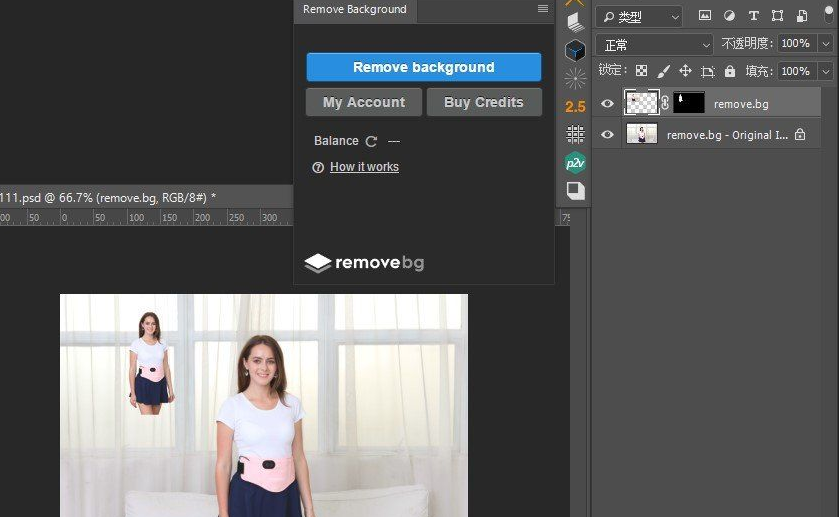Screen dimensions: 839x517
Task: Open My Account in the remove.bg panel
Action: tap(364, 102)
